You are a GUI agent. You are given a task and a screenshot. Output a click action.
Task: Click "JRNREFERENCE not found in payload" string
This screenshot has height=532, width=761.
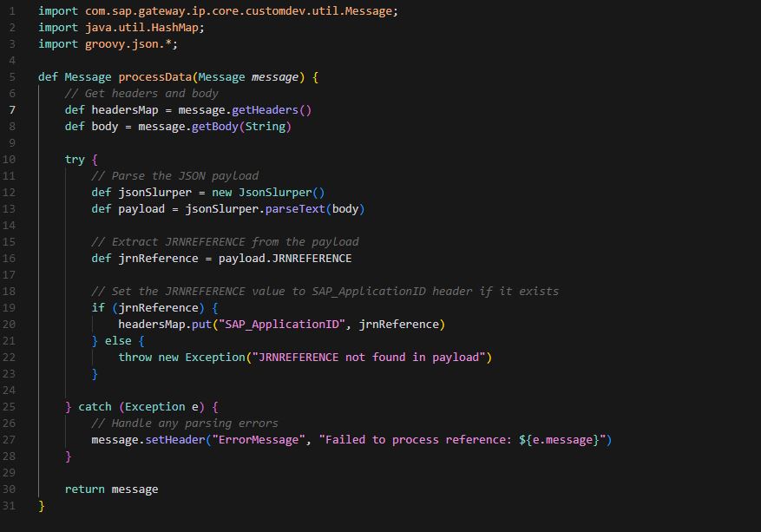370,357
